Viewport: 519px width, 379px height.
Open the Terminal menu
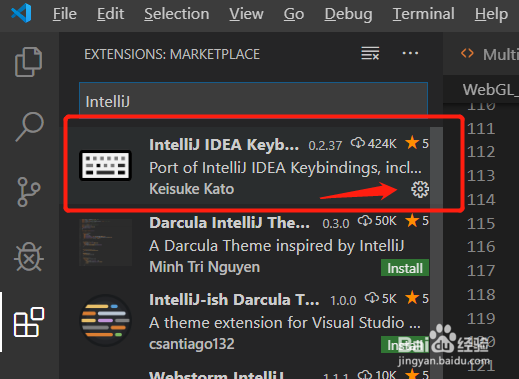423,14
